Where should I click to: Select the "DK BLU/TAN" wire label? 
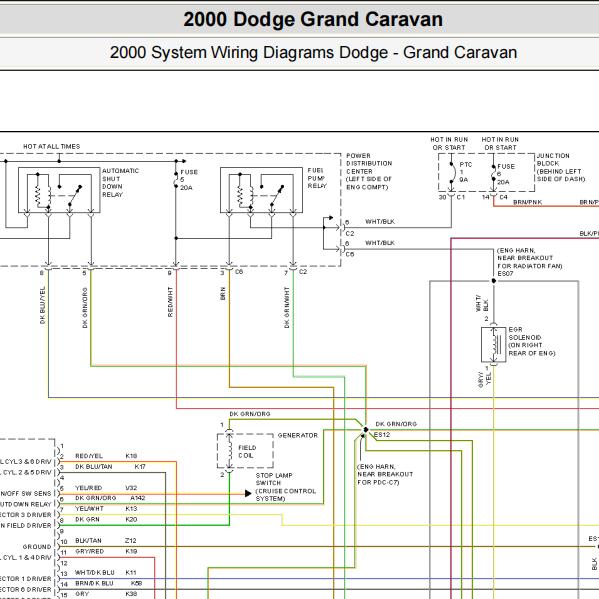point(94,466)
